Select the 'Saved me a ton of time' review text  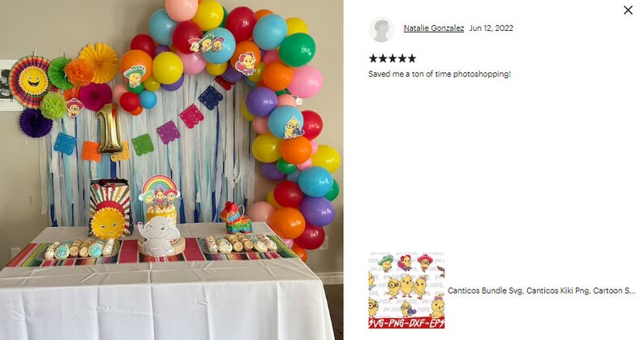pyautogui.click(x=440, y=74)
